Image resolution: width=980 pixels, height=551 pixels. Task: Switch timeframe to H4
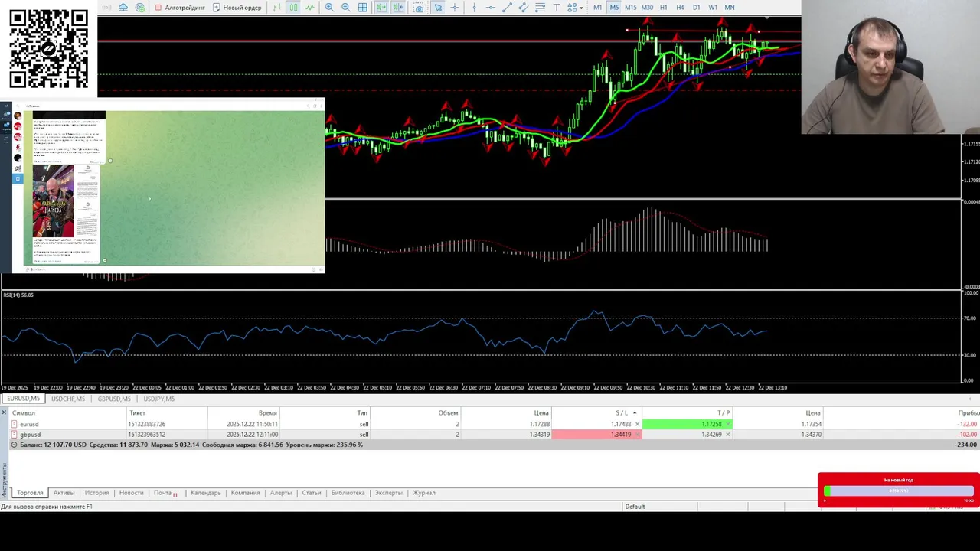pos(680,7)
